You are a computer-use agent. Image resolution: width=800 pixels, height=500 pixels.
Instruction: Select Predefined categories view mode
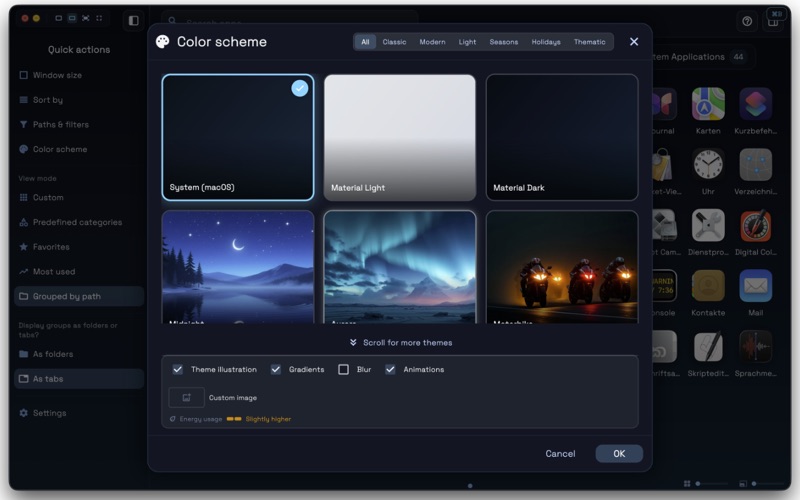[77, 222]
